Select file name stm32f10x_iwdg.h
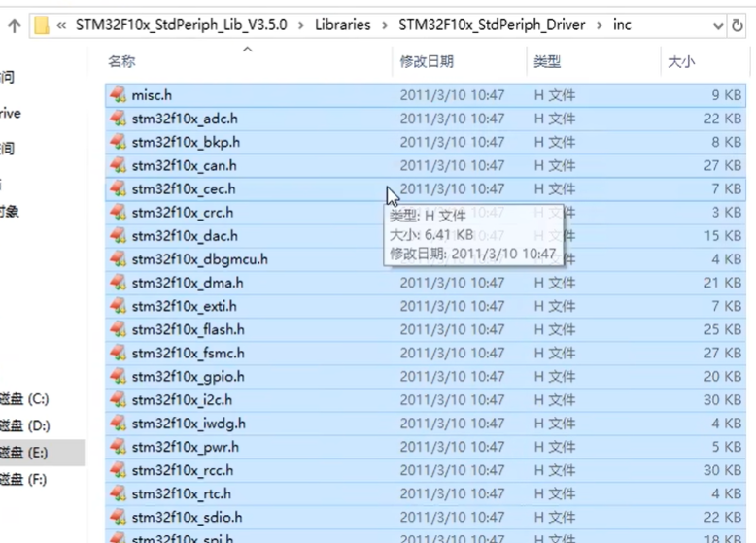This screenshot has height=543, width=756. 189,424
